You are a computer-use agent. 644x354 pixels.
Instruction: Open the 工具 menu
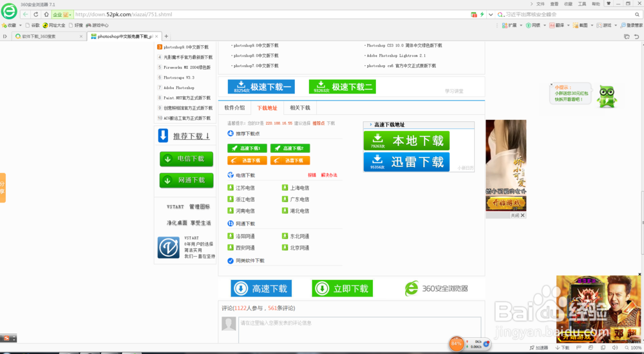582,4
